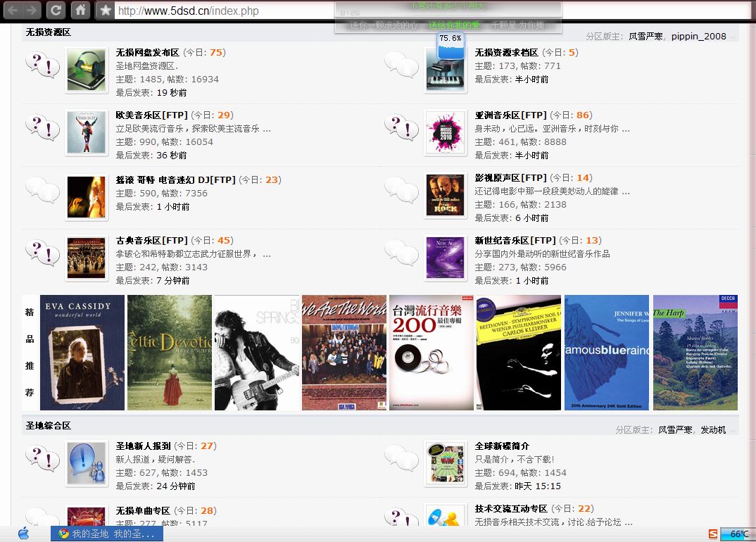This screenshot has width=756, height=542.
Task: Open the 新世纪音乐区[FTP] forum link
Action: [x=515, y=241]
